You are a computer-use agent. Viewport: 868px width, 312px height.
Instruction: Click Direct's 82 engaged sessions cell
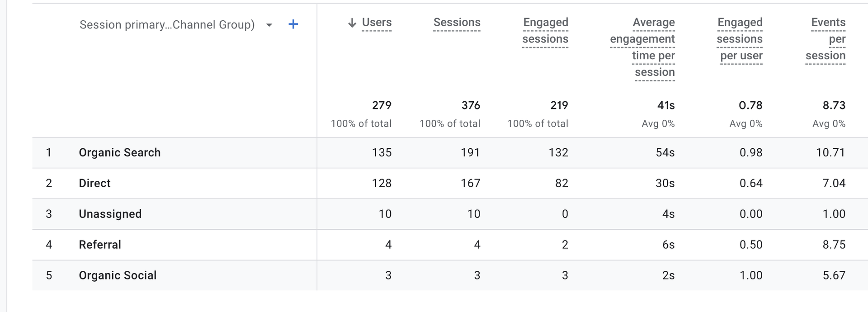[x=561, y=184]
